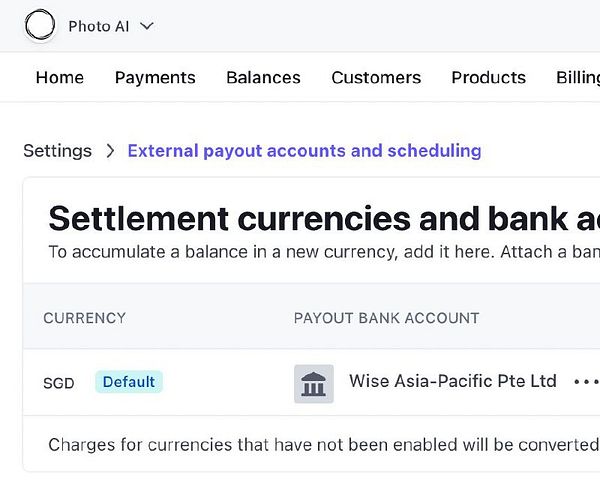Expand the Photo AI account dropdown
The height and width of the screenshot is (486, 600).
tap(147, 26)
